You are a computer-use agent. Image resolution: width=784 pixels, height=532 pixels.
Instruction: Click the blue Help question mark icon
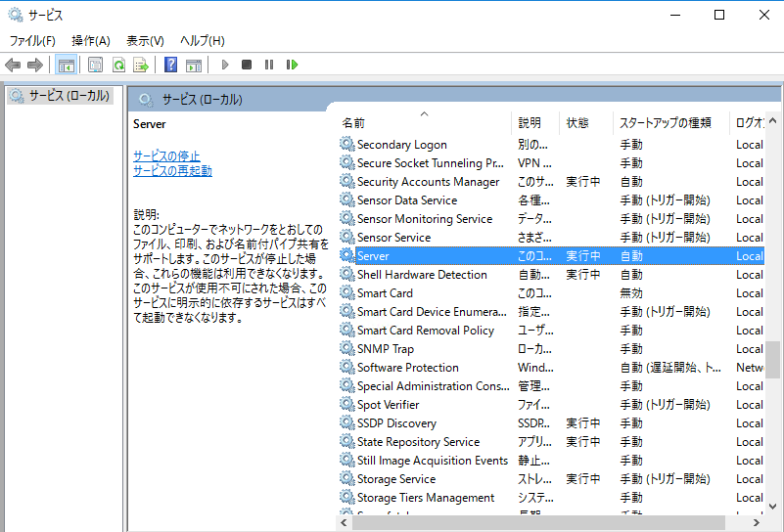(x=170, y=65)
